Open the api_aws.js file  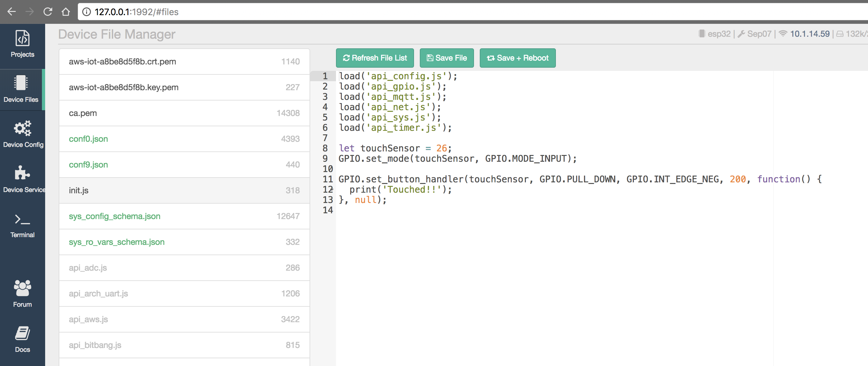coord(88,319)
